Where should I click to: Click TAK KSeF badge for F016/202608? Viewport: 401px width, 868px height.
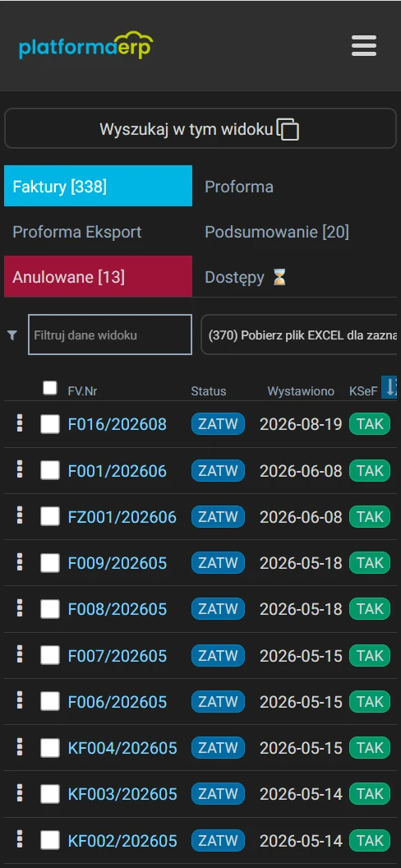[x=370, y=425]
